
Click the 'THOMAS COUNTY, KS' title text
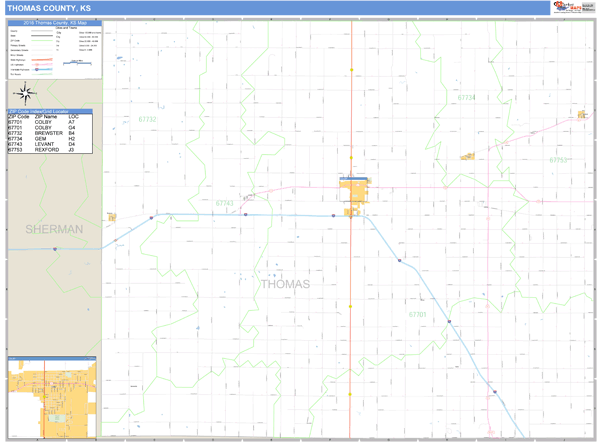[x=49, y=8]
